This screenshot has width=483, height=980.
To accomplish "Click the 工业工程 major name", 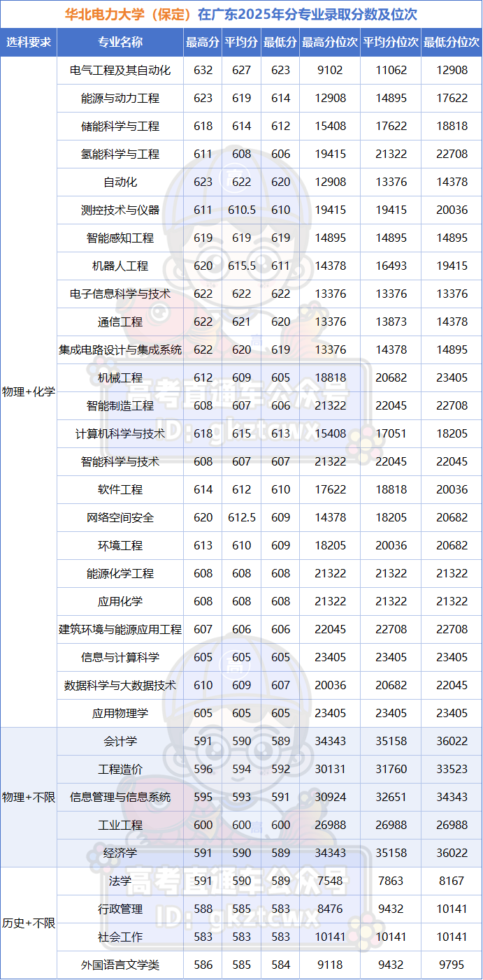I will pyautogui.click(x=120, y=825).
